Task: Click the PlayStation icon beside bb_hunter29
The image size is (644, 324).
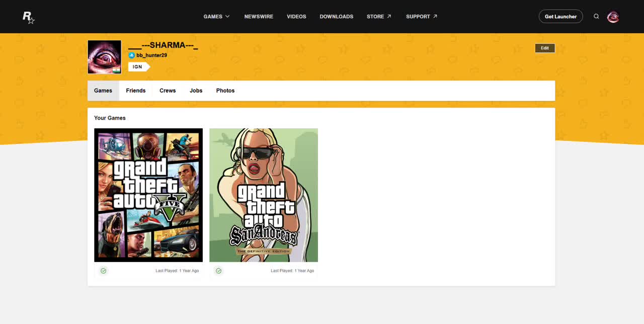Action: 131,55
